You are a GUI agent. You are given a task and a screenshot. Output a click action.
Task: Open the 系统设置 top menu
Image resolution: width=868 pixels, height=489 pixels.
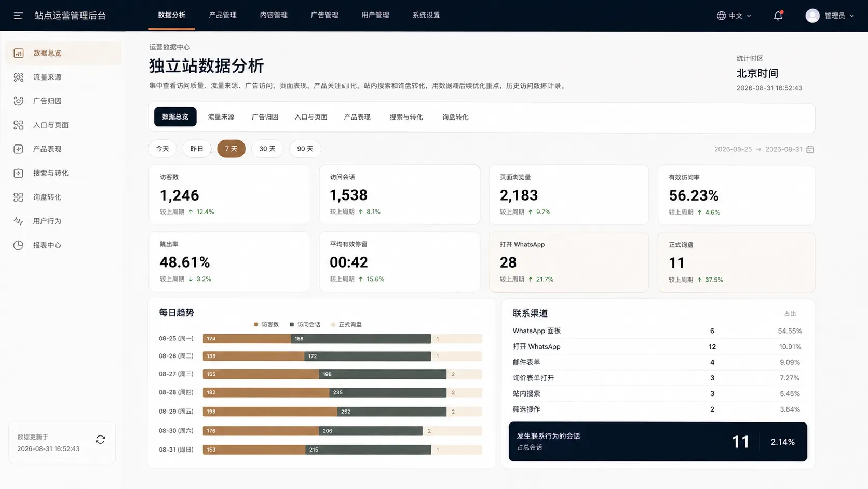pyautogui.click(x=426, y=15)
